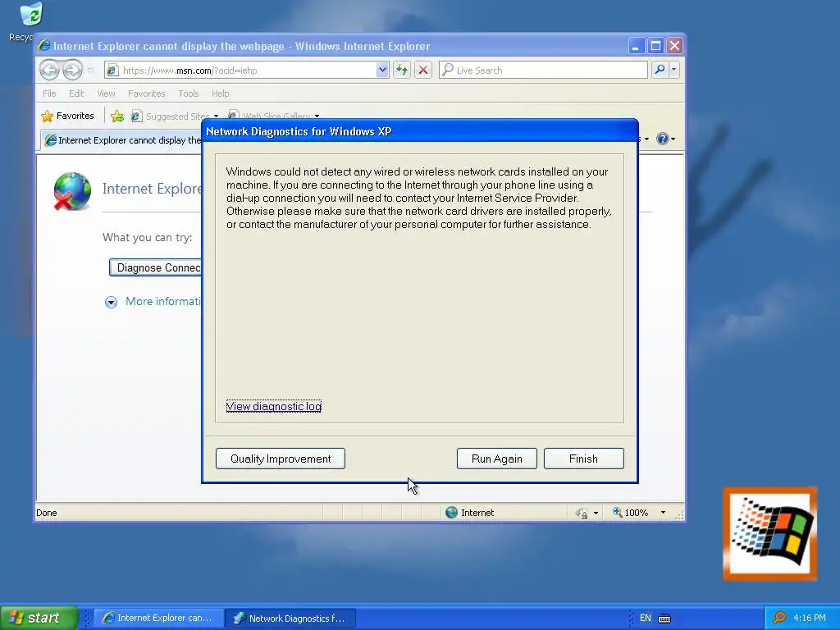
Task: Click the globe with red X error icon
Action: [x=72, y=191]
